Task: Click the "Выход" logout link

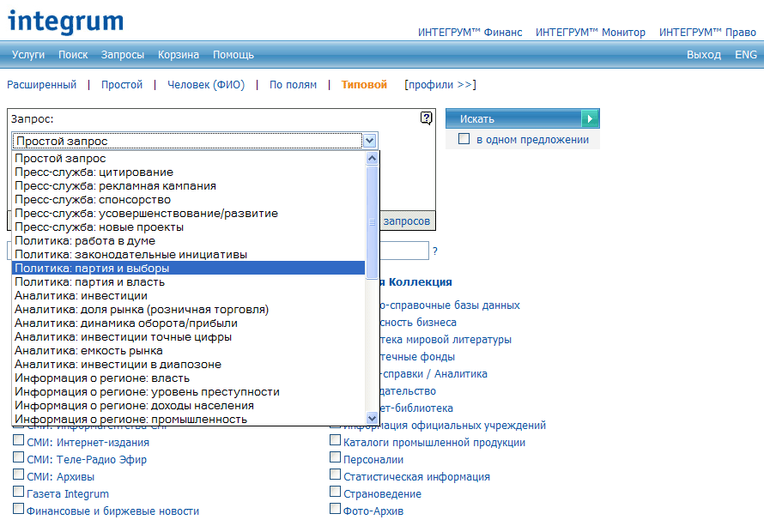Action: coord(704,55)
